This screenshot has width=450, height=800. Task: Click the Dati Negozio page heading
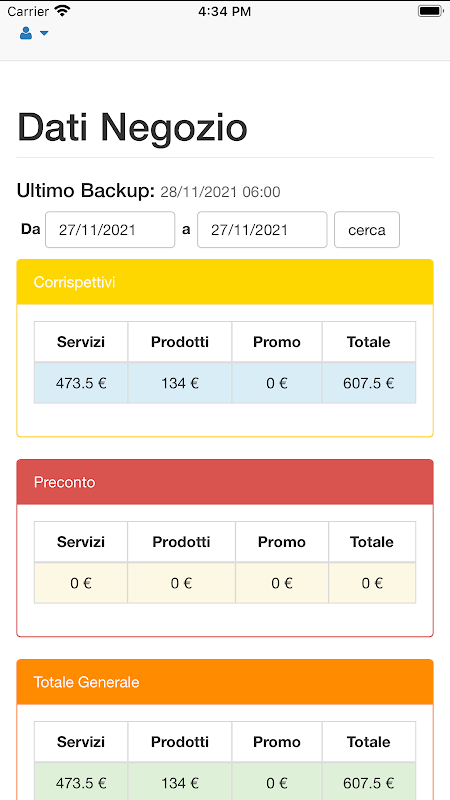click(x=133, y=128)
